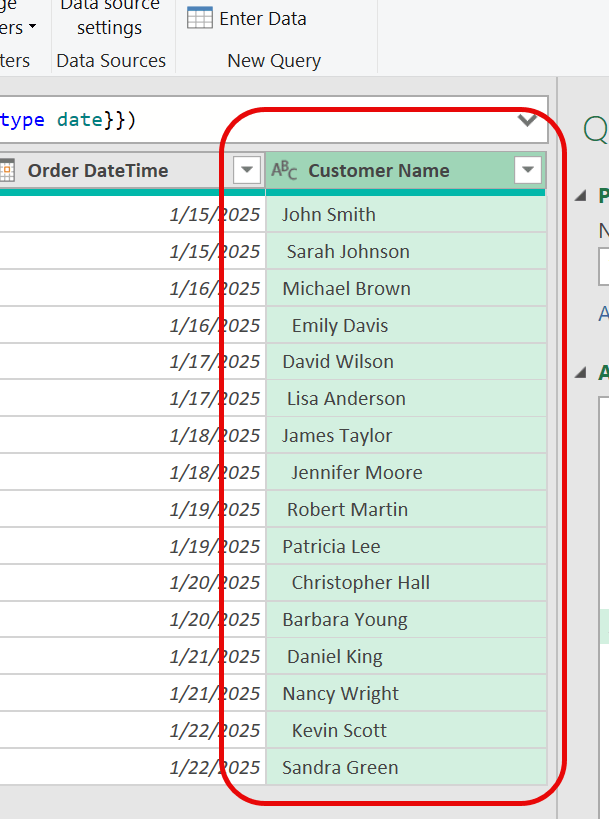
Task: Select the date cell beside Sandra Green
Action: point(133,767)
